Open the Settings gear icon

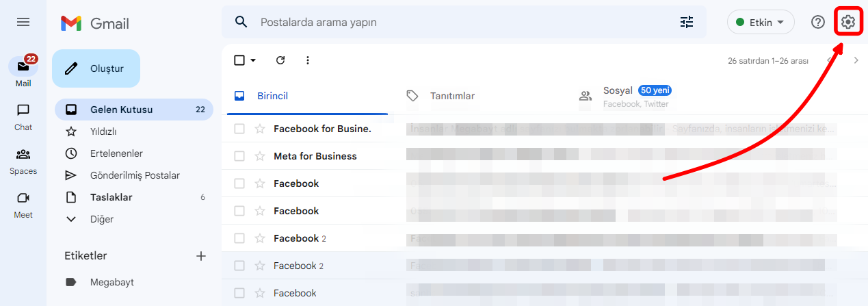847,22
